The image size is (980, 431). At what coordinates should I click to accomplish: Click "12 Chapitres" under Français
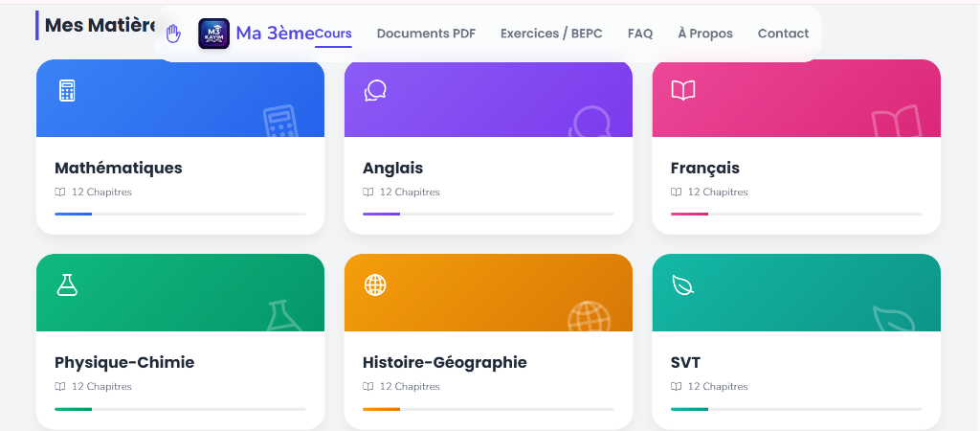point(718,193)
